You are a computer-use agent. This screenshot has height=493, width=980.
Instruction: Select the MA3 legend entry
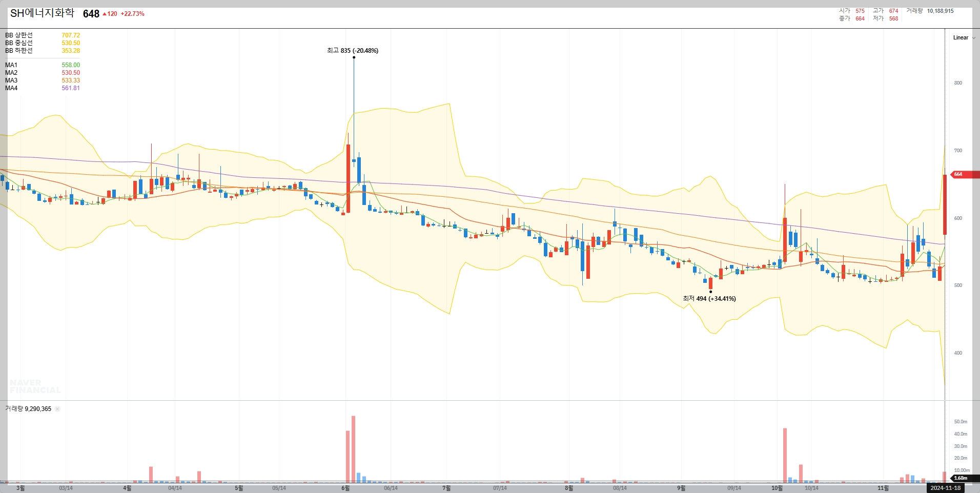(x=11, y=80)
